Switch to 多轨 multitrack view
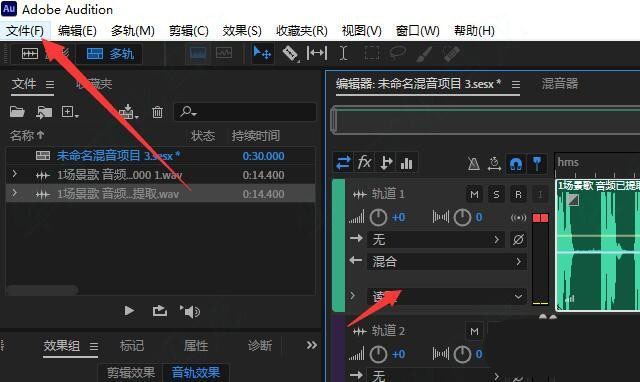The height and width of the screenshot is (382, 640). (x=109, y=54)
